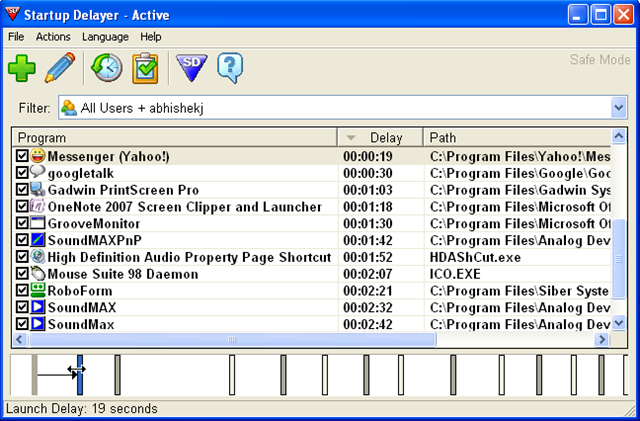Uncheck High Definition Audio Property Page checkbox

click(22, 257)
